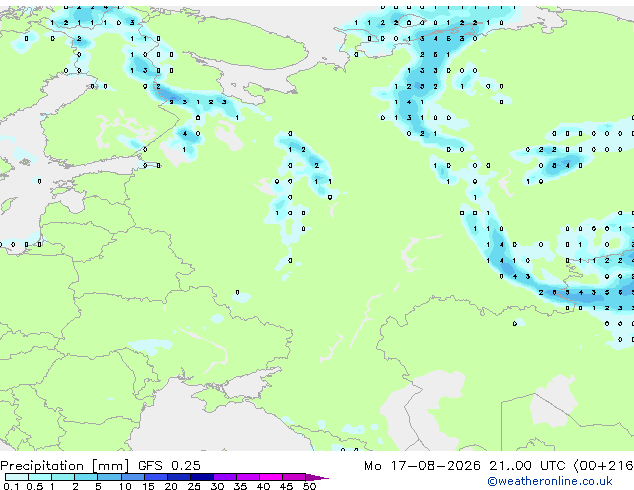
Task: Select the 30–35 mm violet legend box
Action: [x=225, y=477]
